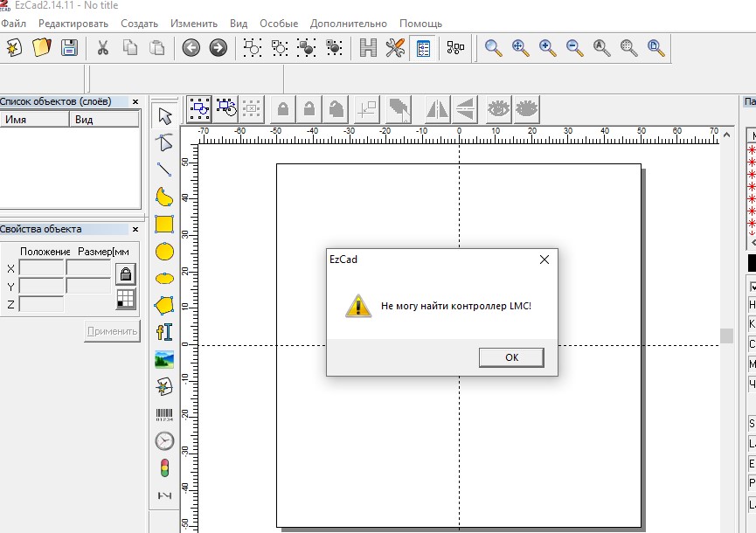The image size is (756, 533).
Task: Click the zoom in magnifier icon
Action: [548, 48]
